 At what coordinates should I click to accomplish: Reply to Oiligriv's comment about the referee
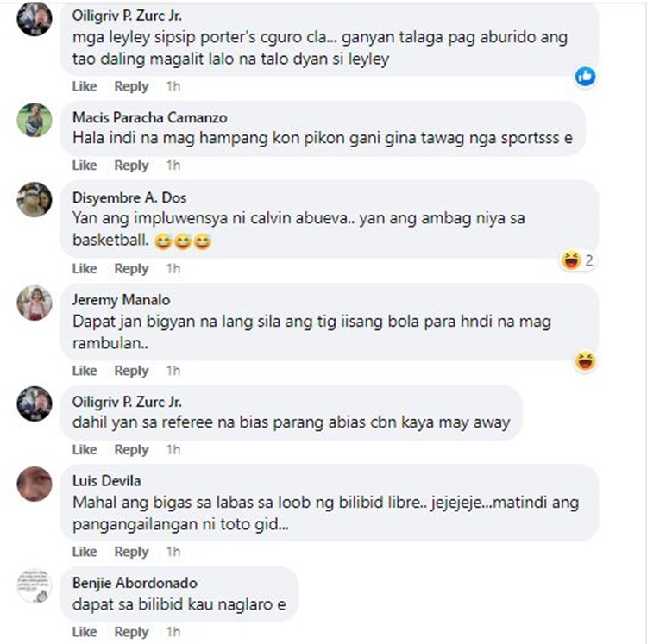(x=131, y=449)
